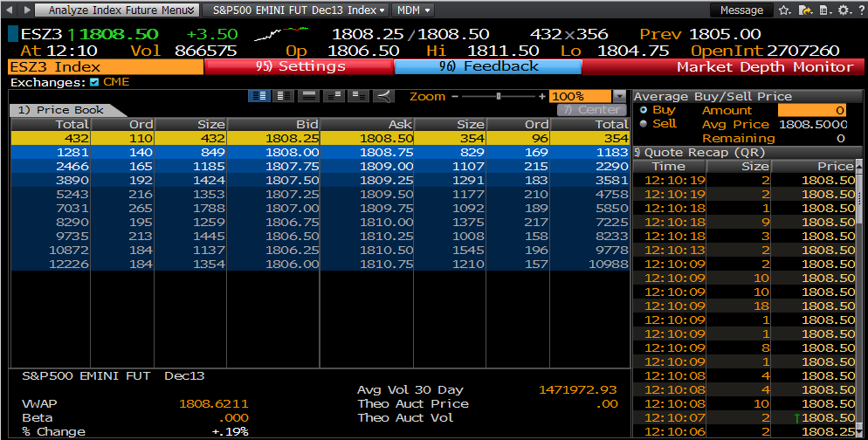Open the 95) Settings menu
This screenshot has height=440, width=868.
300,66
